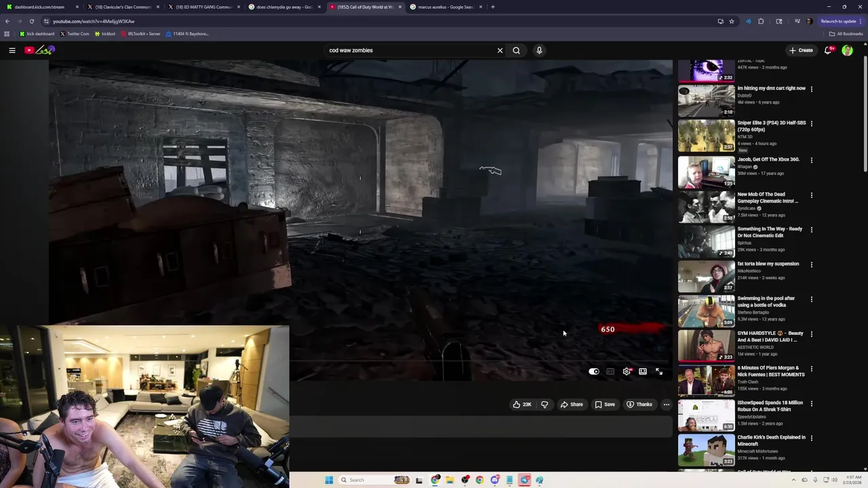Open 'im hitting my dmt cart' thumbnail

707,100
